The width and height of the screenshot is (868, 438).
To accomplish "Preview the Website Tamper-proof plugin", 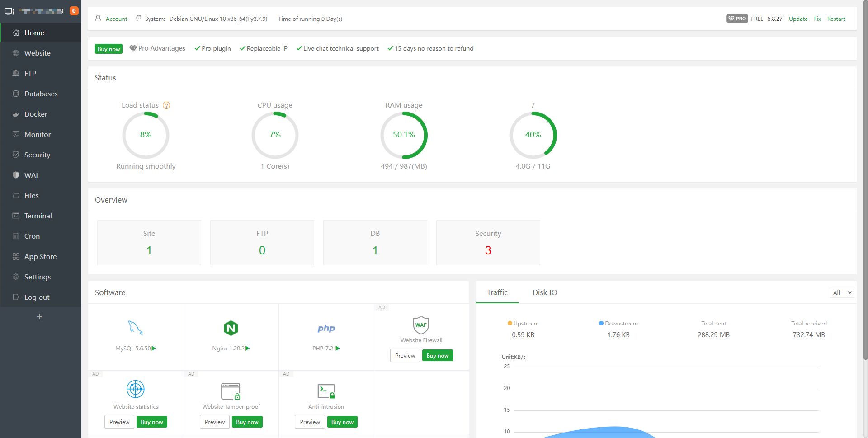I will pyautogui.click(x=215, y=422).
